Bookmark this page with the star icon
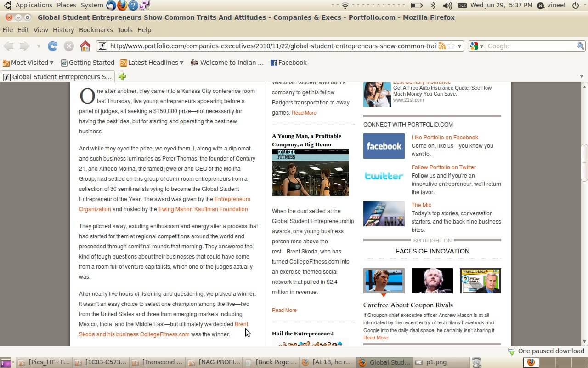 tap(451, 46)
